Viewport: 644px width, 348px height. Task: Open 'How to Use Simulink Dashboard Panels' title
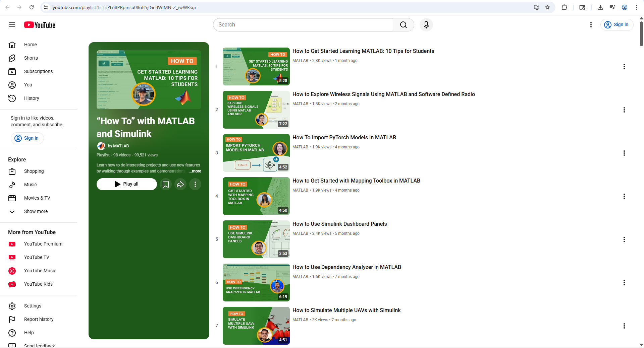coord(340,224)
